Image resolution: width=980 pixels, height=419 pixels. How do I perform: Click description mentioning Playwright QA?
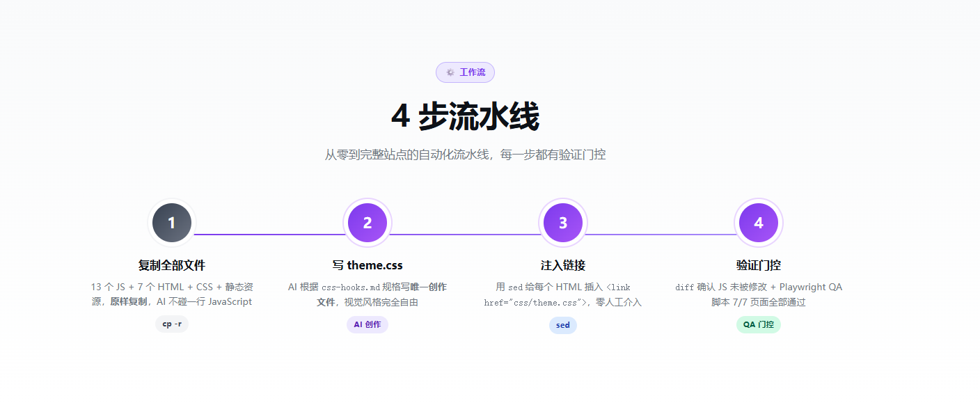(x=759, y=294)
